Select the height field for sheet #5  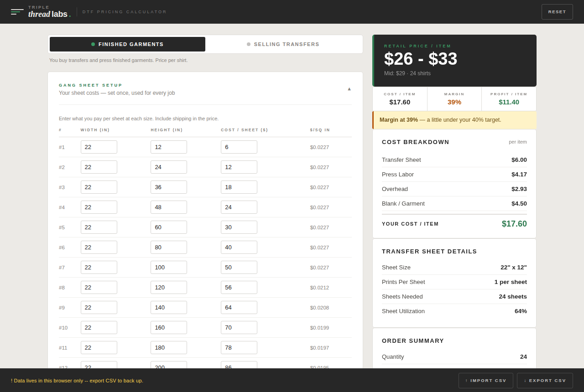tap(169, 227)
